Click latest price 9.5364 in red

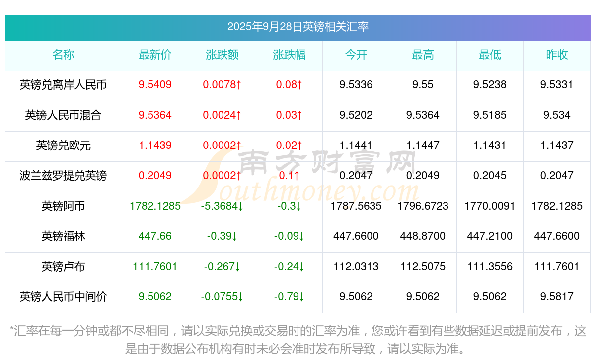(155, 115)
